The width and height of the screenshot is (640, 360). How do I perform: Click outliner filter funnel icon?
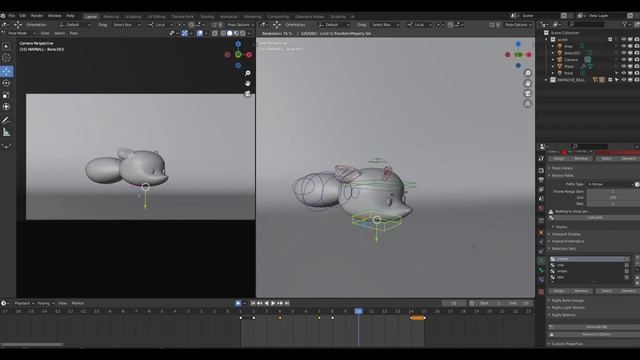624,25
